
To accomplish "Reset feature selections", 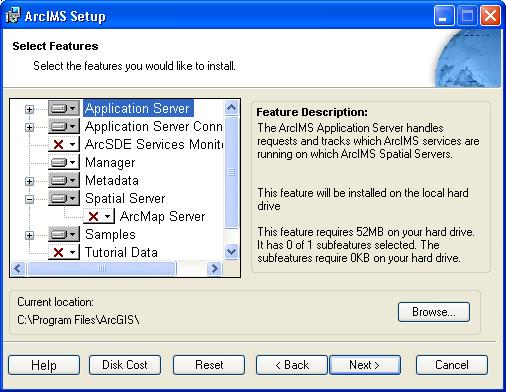I will (209, 365).
